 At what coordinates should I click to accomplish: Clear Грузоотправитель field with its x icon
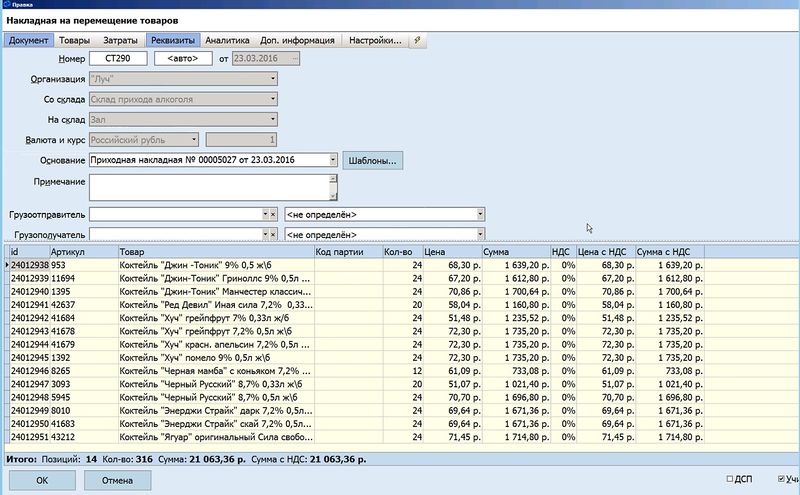click(x=273, y=215)
